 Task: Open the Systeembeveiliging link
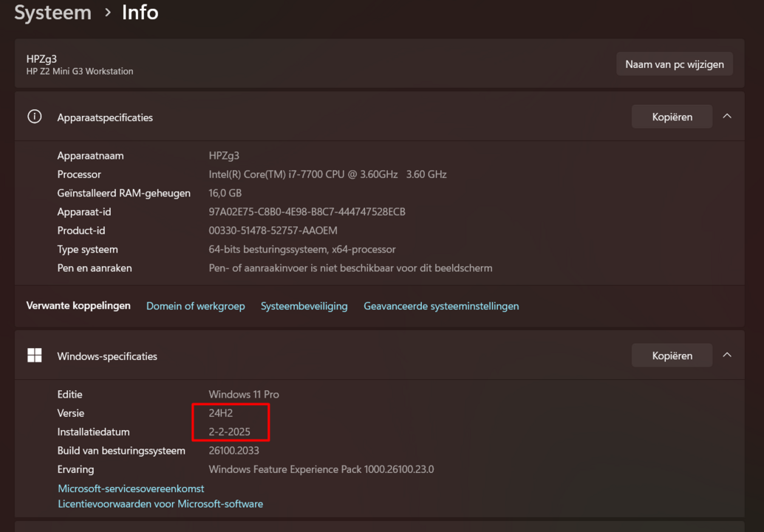[x=304, y=305]
